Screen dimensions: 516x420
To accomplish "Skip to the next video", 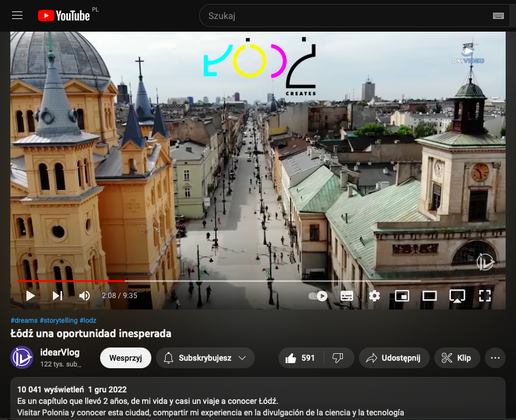I will 58,296.
